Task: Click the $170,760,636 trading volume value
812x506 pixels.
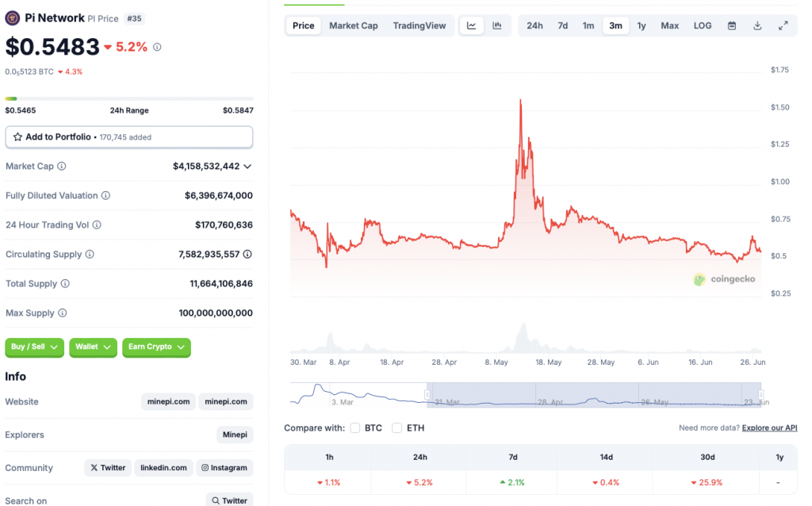Action: (224, 224)
